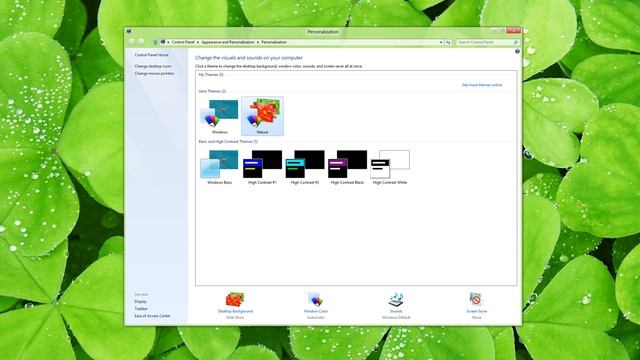Open Change mouse pointers
The height and width of the screenshot is (360, 640).
154,73
